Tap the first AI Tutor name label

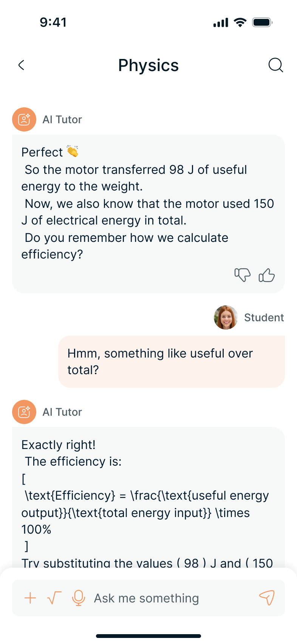(x=62, y=119)
